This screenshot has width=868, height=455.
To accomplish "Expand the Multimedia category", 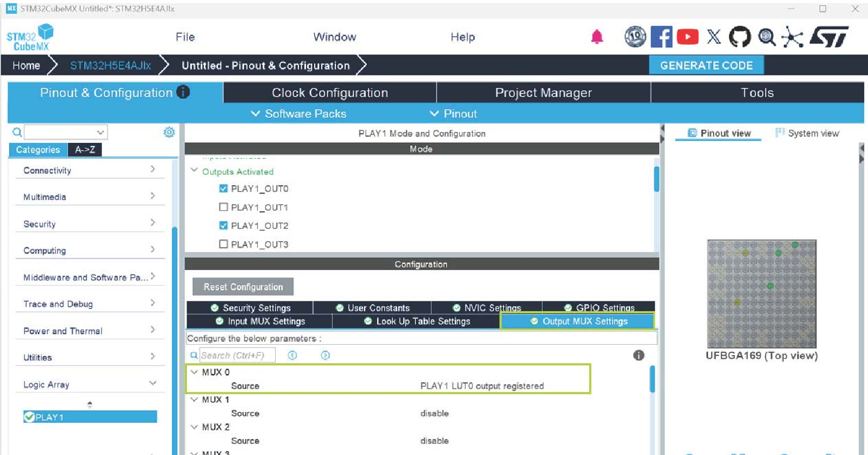I will pos(153,196).
